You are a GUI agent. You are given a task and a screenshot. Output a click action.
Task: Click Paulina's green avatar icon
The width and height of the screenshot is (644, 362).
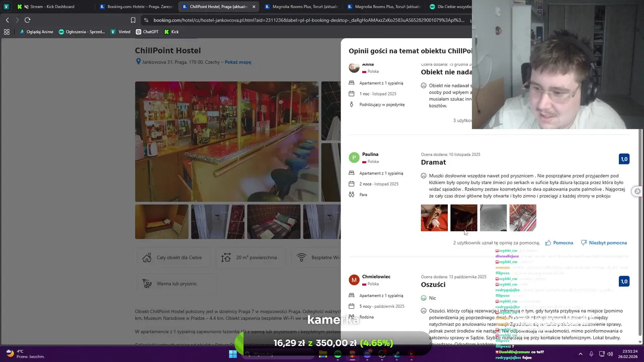pos(354,158)
